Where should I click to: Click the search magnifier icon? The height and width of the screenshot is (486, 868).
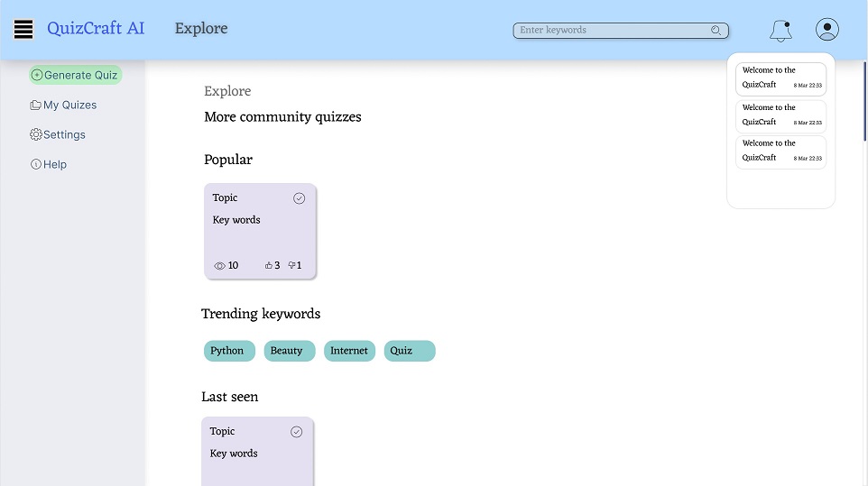(x=716, y=31)
